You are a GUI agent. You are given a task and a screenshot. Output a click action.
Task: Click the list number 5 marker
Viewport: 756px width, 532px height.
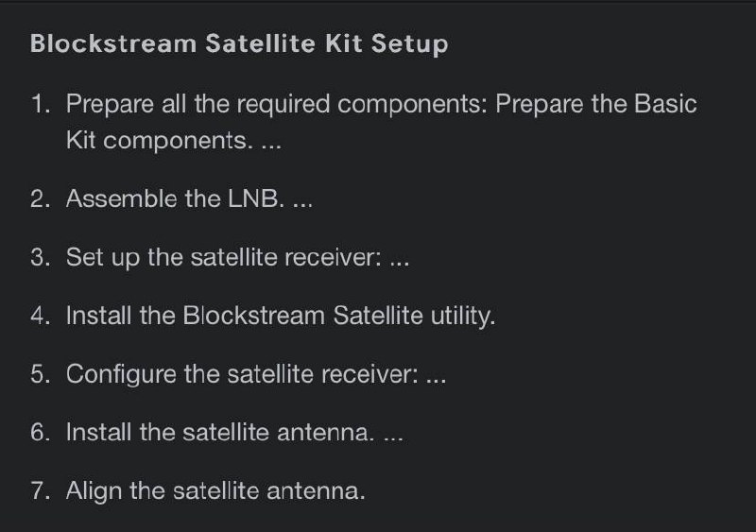(41, 374)
